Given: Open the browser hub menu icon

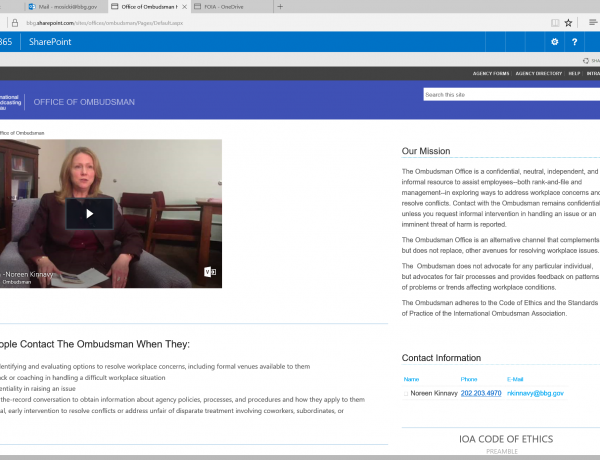Looking at the screenshot, I should [593, 23].
